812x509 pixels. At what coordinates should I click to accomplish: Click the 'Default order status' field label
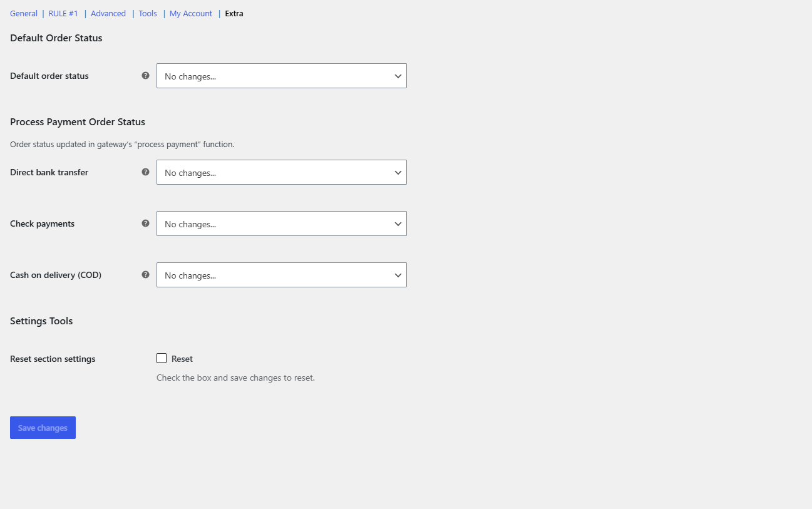tap(49, 76)
